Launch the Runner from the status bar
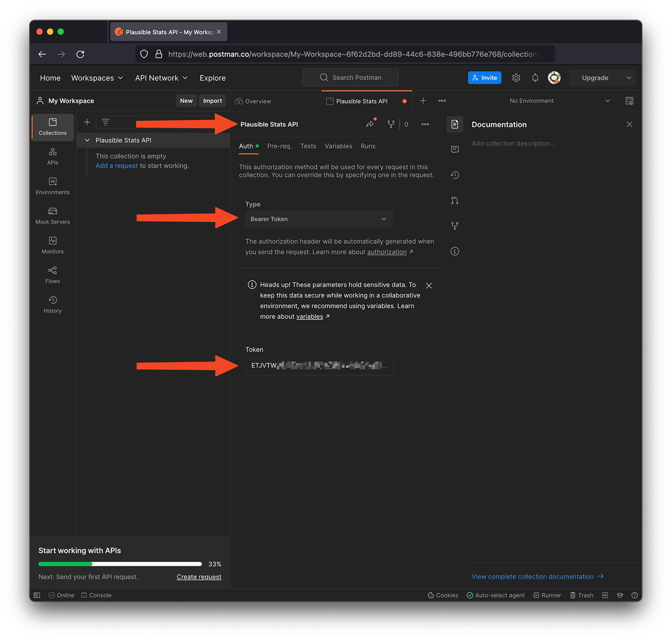The image size is (672, 641). pos(547,595)
